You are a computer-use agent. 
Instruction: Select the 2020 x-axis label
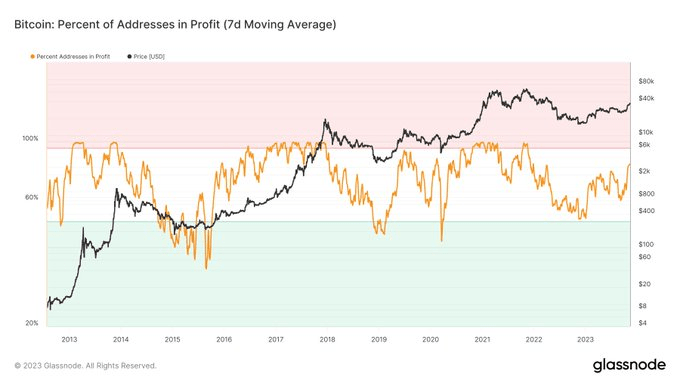click(x=431, y=339)
